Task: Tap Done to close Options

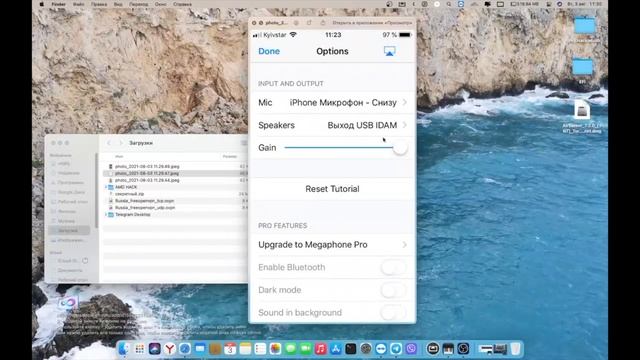Action: 269,51
